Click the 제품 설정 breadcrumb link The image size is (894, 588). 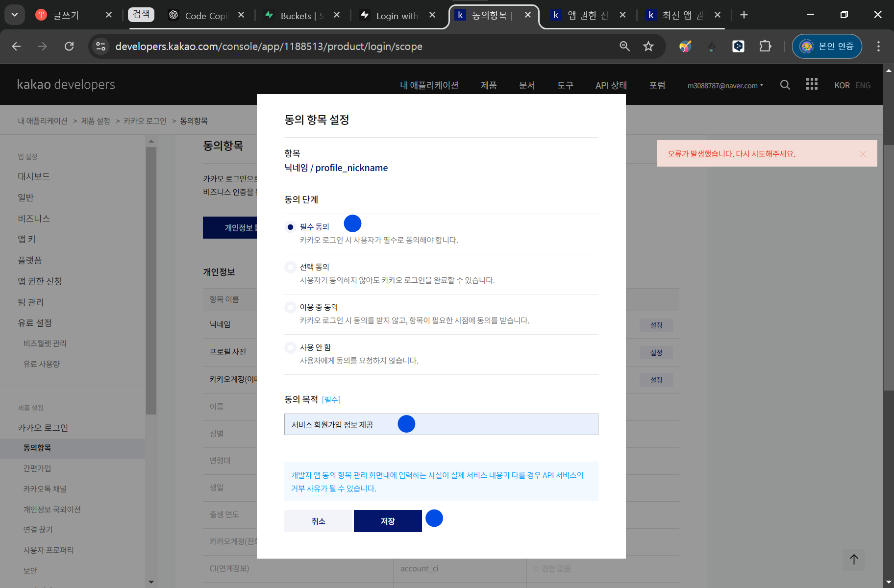(x=96, y=121)
